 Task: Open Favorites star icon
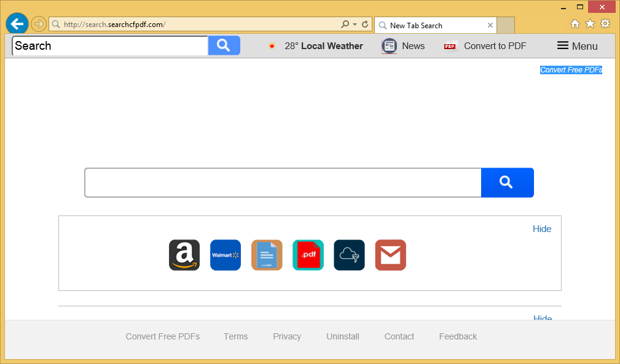(590, 24)
